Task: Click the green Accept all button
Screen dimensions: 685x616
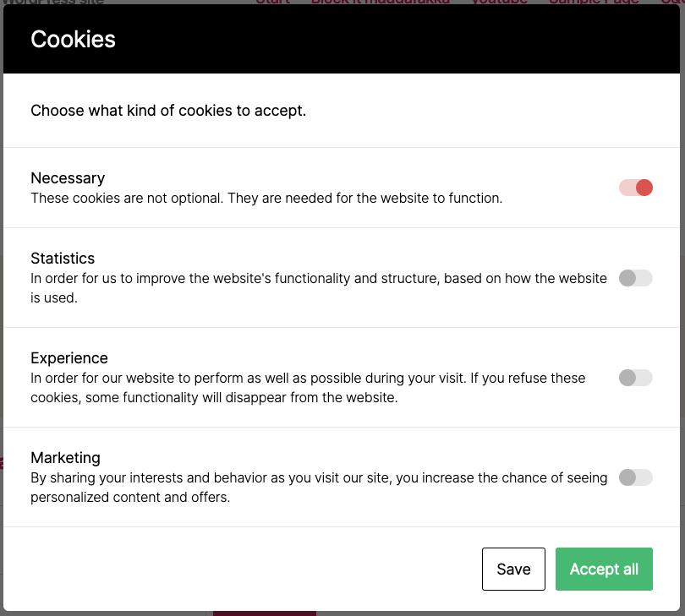Action: [x=604, y=570]
